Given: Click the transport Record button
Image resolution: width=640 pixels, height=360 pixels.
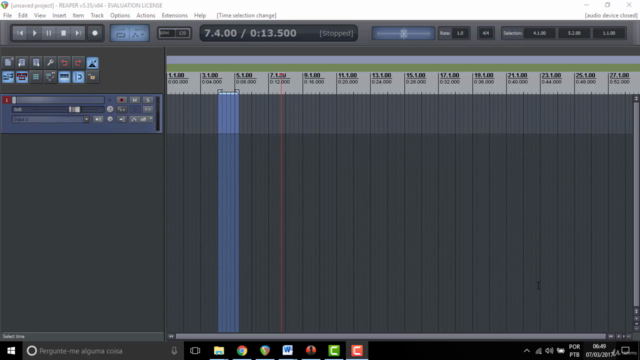Looking at the screenshot, I should pyautogui.click(x=95, y=33).
